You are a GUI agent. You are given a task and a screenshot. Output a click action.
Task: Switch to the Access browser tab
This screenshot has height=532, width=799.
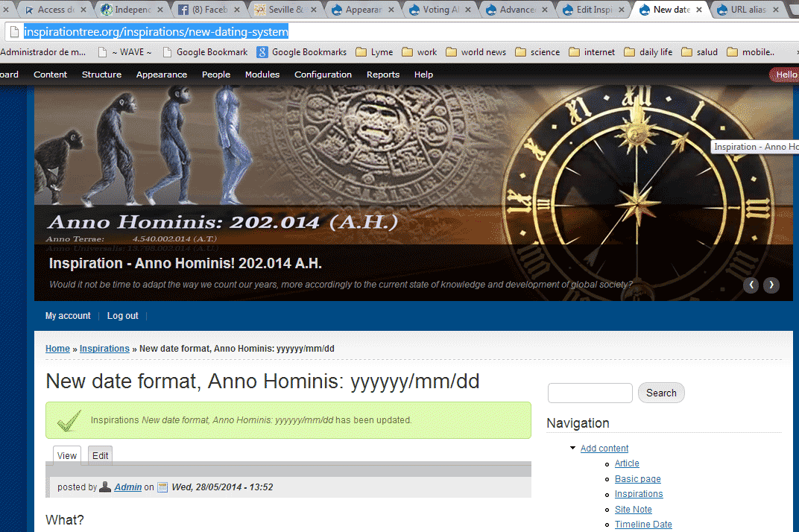[x=55, y=10]
